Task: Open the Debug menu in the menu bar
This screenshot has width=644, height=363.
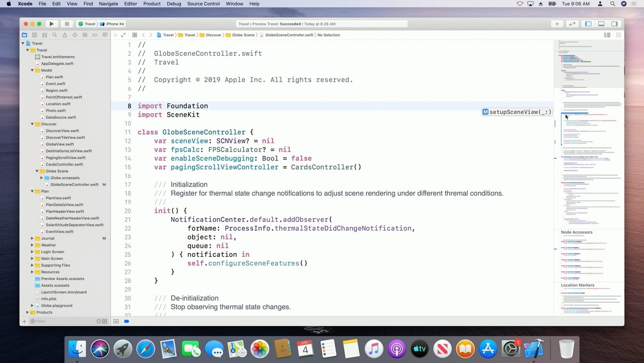Action: click(x=173, y=3)
